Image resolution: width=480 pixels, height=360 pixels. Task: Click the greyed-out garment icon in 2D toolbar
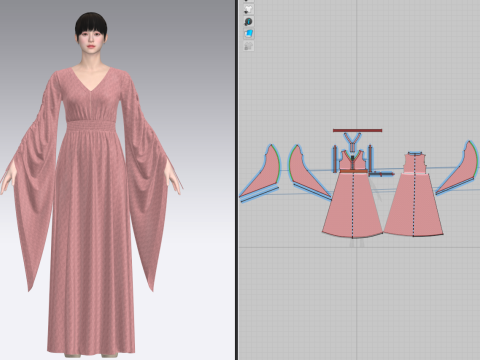click(248, 46)
